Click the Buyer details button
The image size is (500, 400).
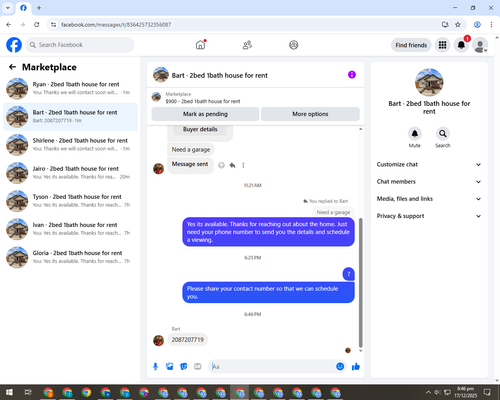(200, 129)
